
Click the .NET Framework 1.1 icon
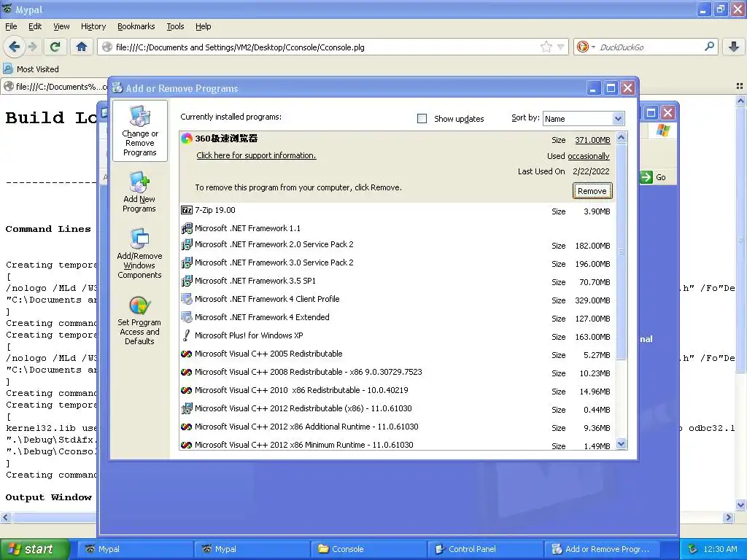pos(187,228)
